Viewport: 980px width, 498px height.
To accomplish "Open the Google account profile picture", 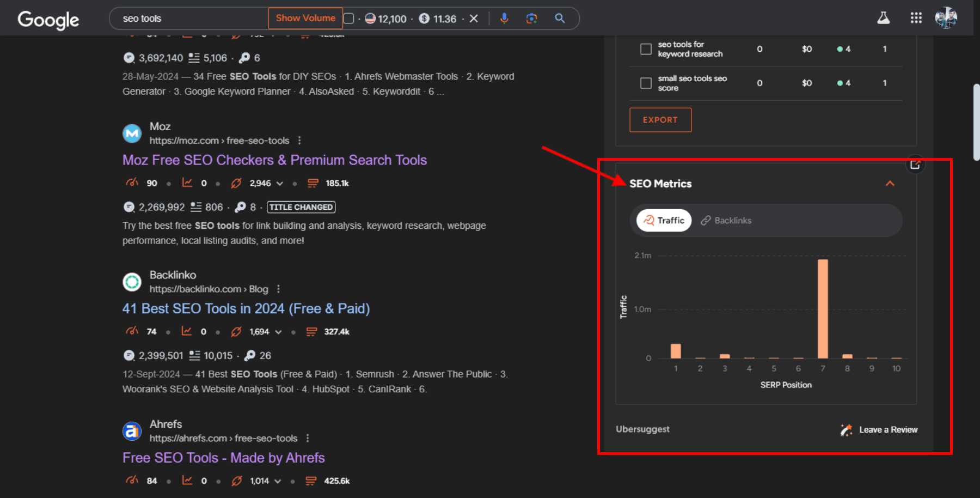I will [946, 17].
